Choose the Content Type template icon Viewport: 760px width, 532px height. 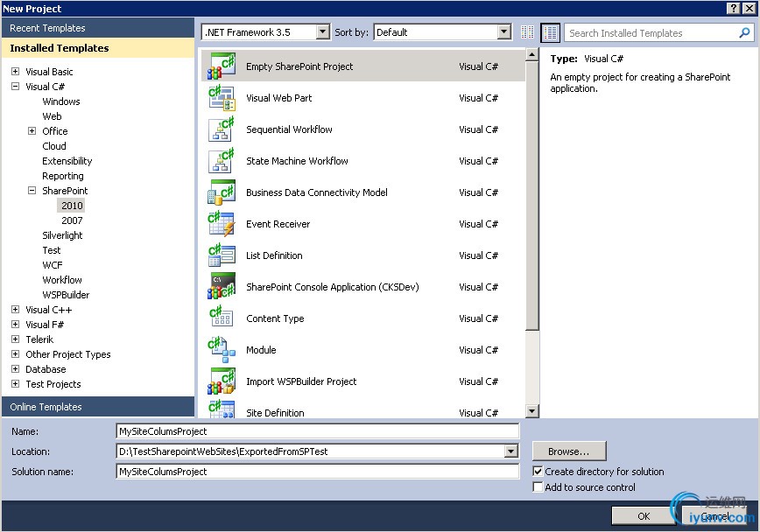[x=222, y=318]
